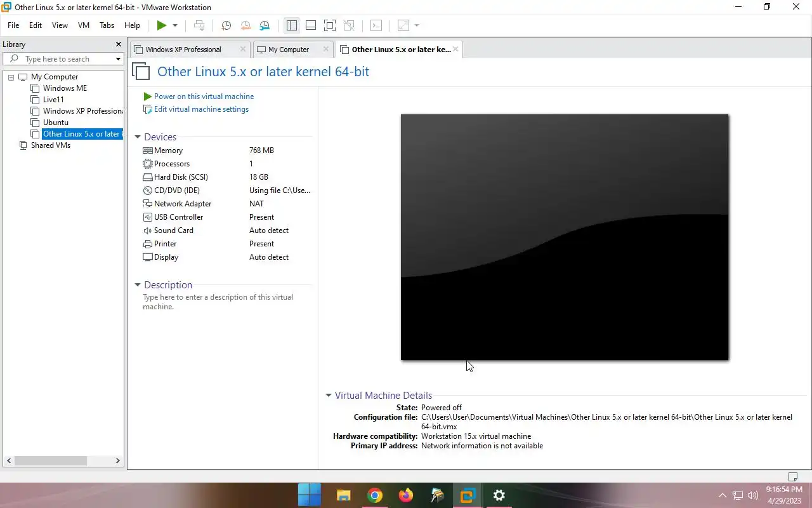Select the Display device
Image resolution: width=812 pixels, height=508 pixels.
pos(227,257)
